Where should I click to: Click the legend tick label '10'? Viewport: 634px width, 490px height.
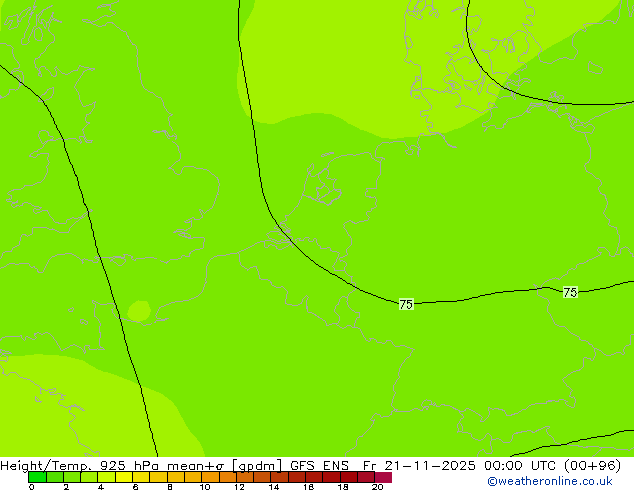coord(205,487)
